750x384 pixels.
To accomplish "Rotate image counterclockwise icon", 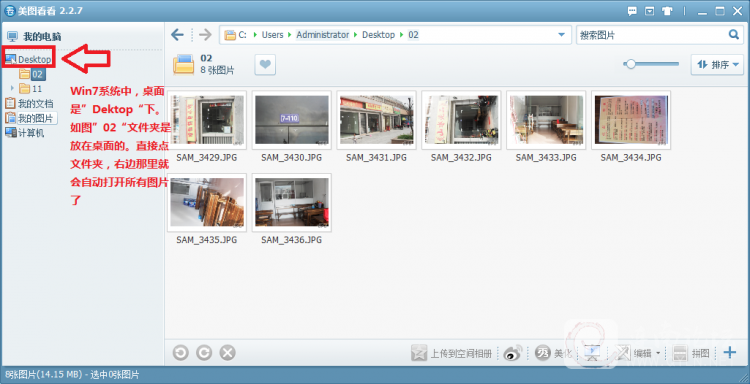I will [180, 353].
